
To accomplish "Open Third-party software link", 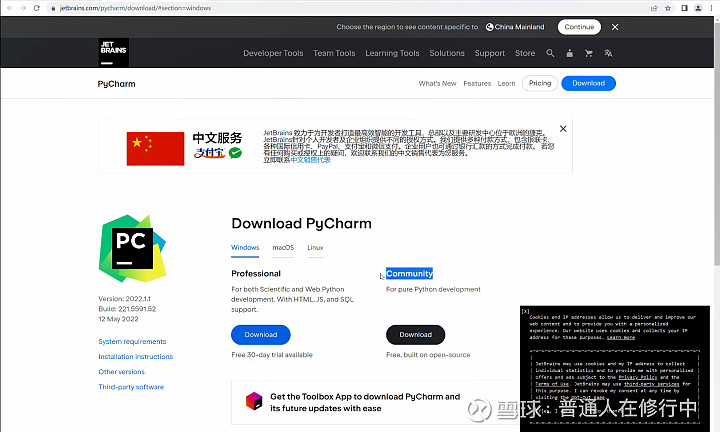I will click(131, 387).
